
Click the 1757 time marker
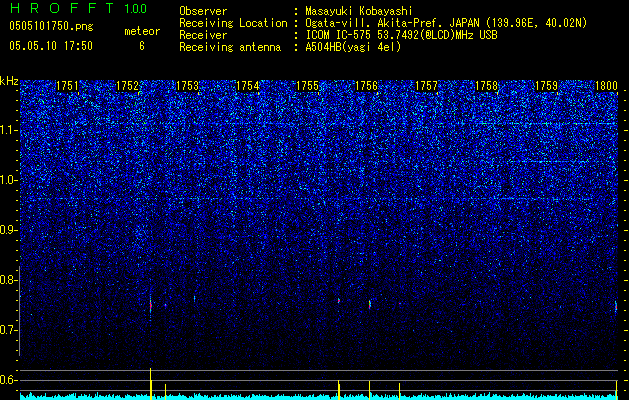(x=426, y=86)
